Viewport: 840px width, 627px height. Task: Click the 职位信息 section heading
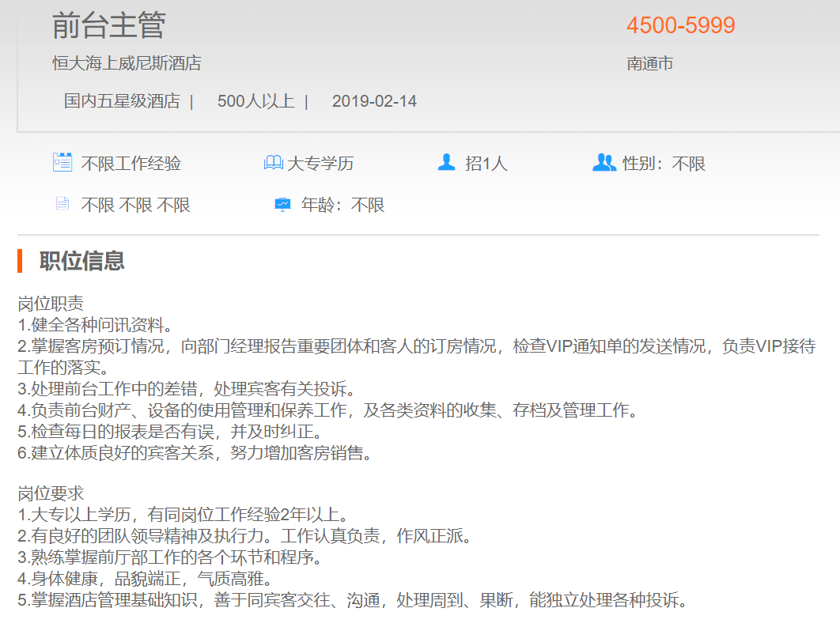tap(82, 261)
